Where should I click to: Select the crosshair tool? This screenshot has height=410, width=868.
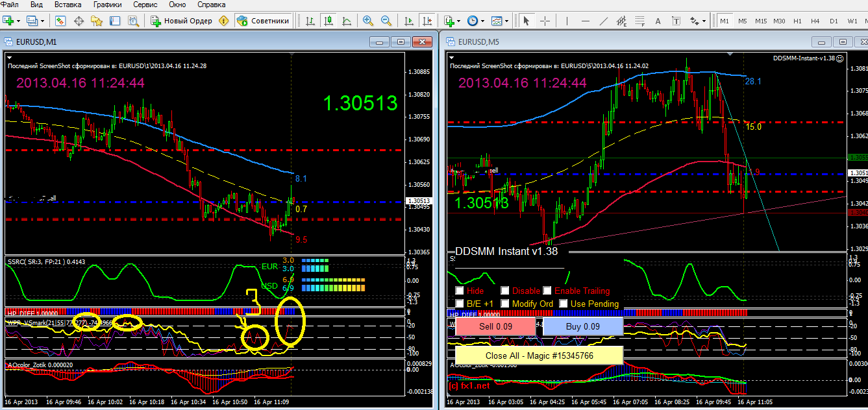(545, 21)
